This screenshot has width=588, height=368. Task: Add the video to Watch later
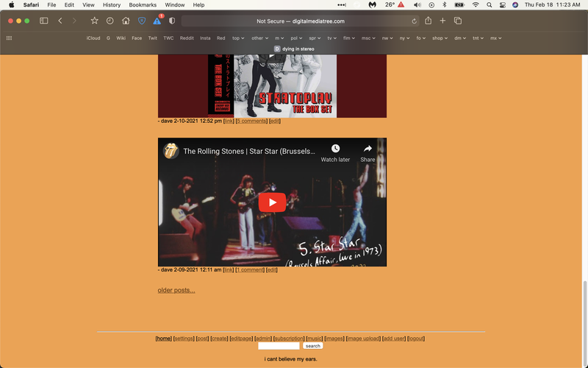click(335, 153)
